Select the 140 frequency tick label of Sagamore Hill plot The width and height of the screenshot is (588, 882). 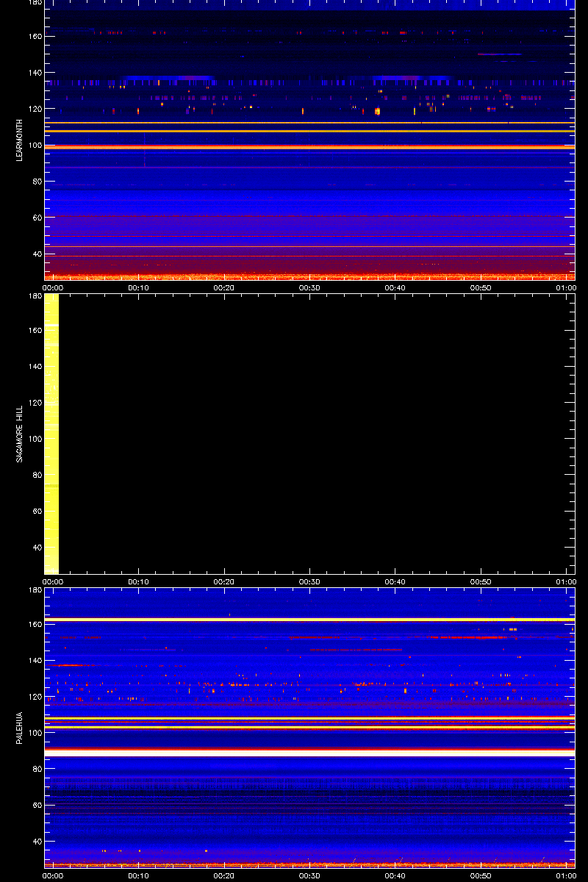coord(35,366)
